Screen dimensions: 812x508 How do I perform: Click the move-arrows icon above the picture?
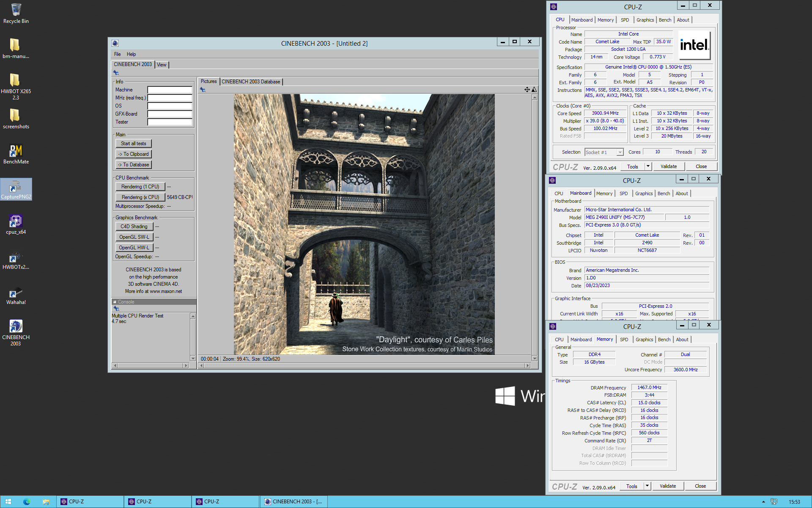(x=527, y=89)
